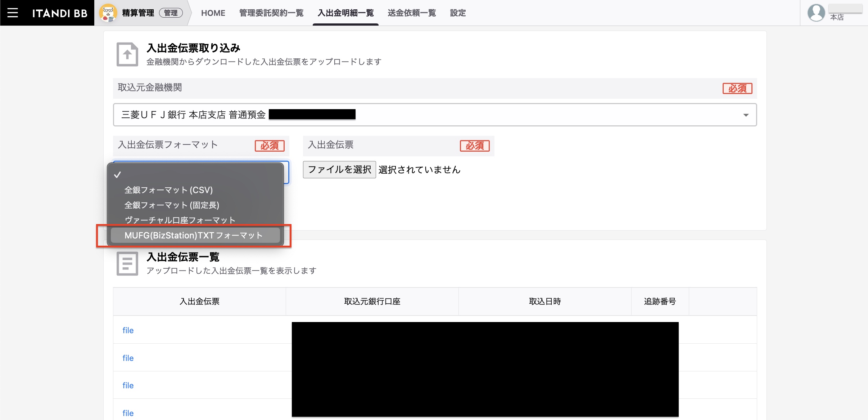Screen dimensions: 868x420
Task: Select the blank checked option
Action: coord(195,175)
